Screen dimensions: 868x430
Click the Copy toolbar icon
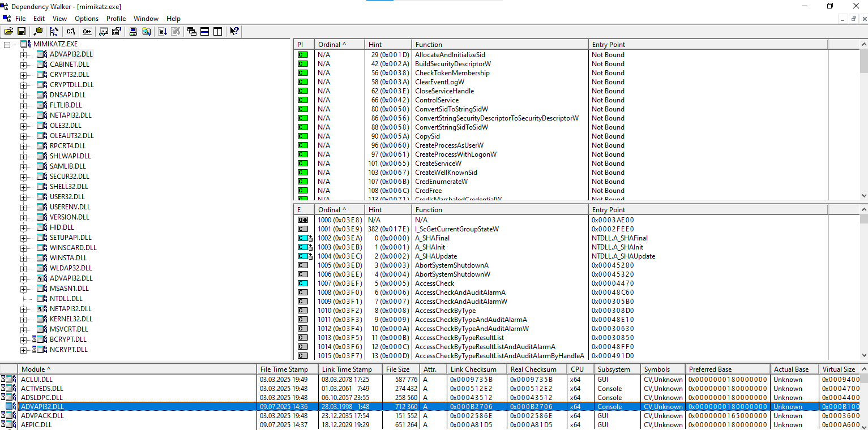pos(38,32)
